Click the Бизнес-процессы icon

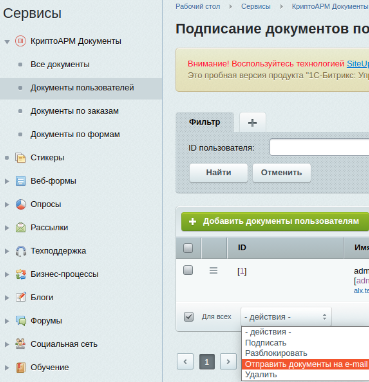click(21, 274)
